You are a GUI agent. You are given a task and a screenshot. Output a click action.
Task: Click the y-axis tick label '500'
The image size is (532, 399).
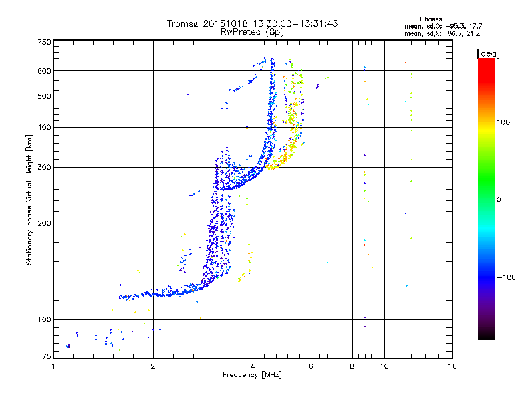point(44,96)
